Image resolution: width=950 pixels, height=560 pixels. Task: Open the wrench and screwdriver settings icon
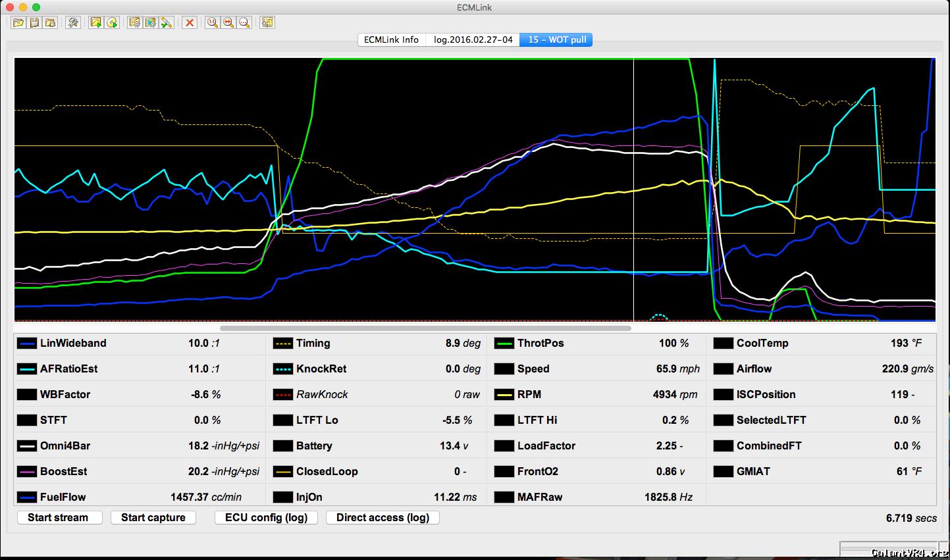point(73,22)
